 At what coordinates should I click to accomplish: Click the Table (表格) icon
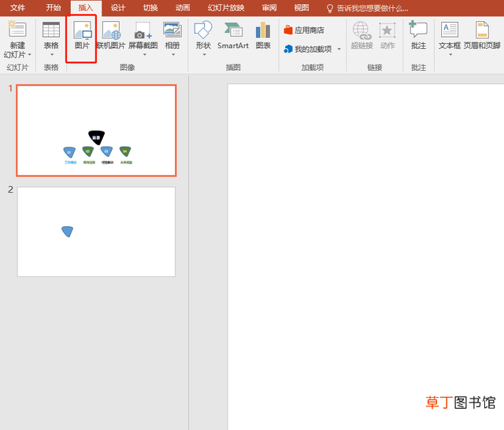click(51, 30)
